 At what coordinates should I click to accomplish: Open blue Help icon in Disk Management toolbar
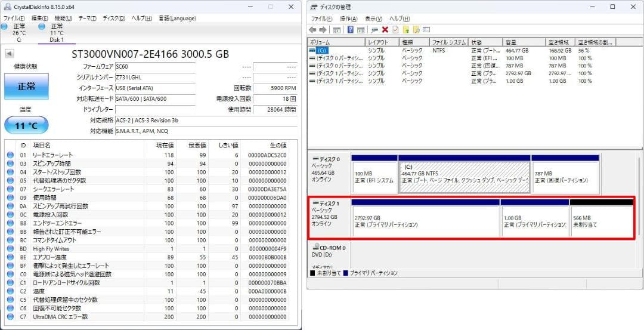[351, 30]
